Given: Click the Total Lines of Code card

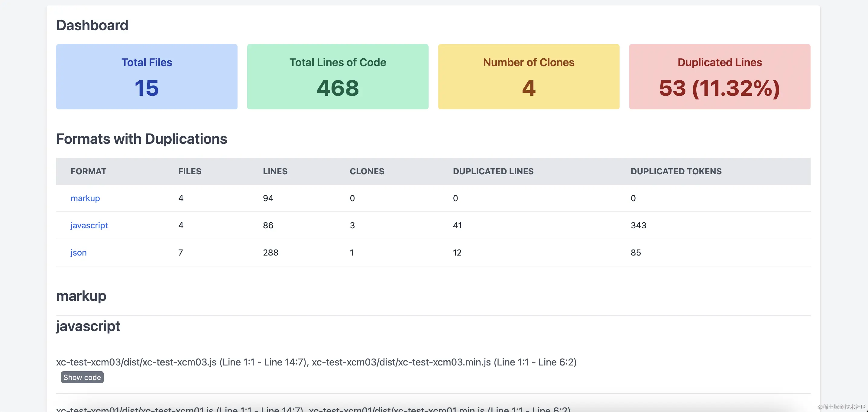Looking at the screenshot, I should tap(338, 77).
